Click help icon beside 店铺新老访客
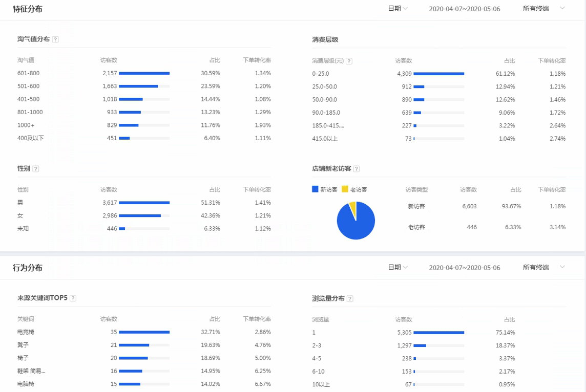This screenshot has height=392, width=586. (x=357, y=169)
